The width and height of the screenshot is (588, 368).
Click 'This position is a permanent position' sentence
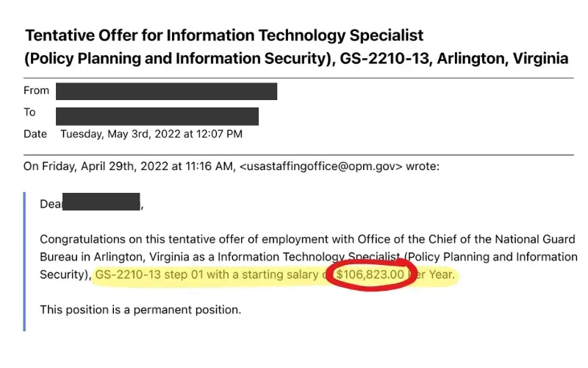click(140, 309)
